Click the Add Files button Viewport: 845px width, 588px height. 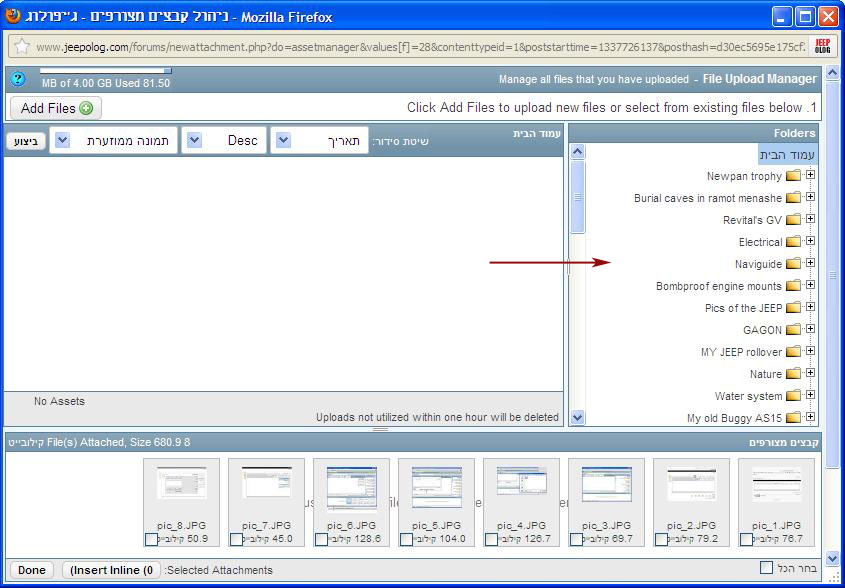pyautogui.click(x=56, y=108)
